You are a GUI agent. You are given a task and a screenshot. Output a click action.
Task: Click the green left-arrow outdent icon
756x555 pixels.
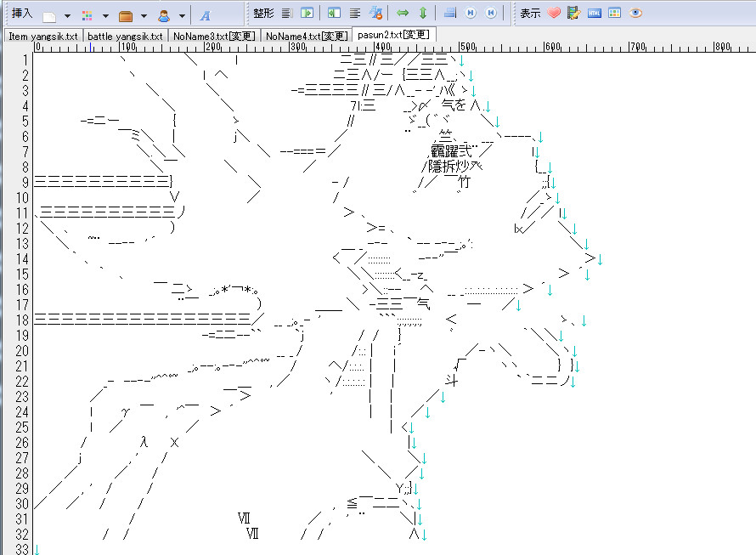[x=335, y=14]
